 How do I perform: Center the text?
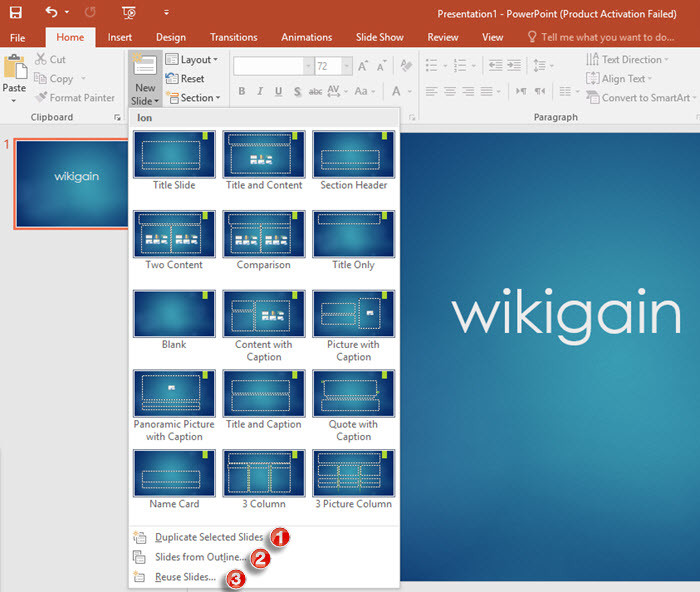450,92
